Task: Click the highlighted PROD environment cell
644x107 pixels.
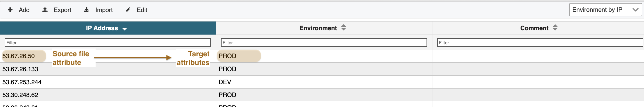Action: click(227, 56)
